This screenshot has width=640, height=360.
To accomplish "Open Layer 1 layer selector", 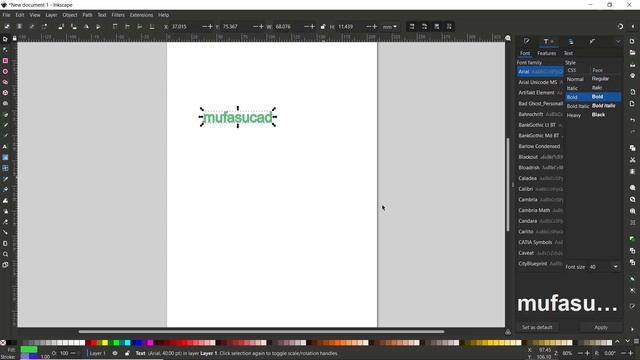I will (98, 353).
